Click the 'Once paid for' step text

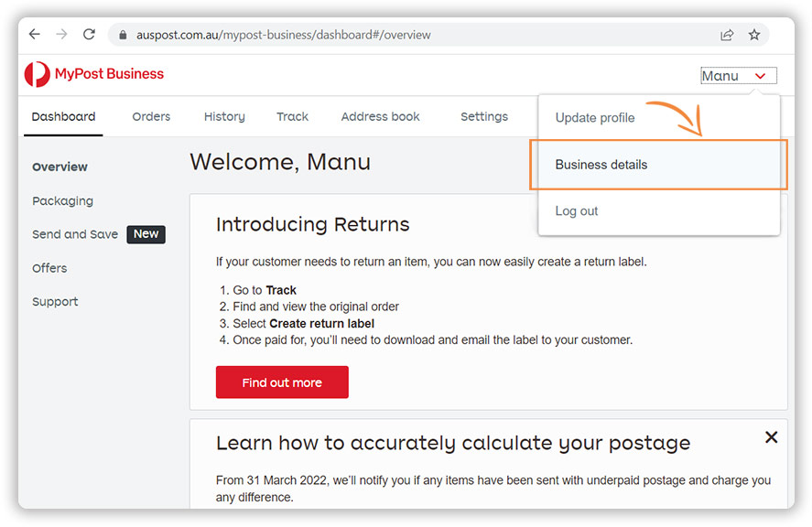pyautogui.click(x=432, y=340)
